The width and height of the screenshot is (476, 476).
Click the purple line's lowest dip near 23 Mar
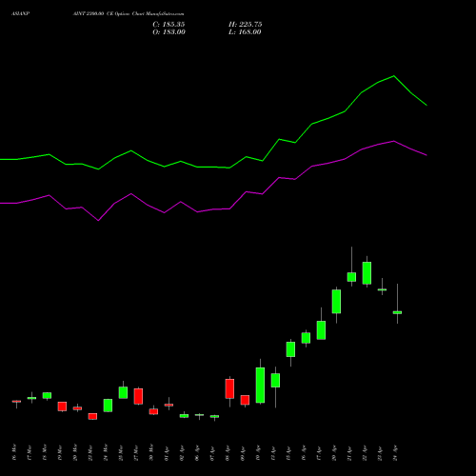coord(98,220)
